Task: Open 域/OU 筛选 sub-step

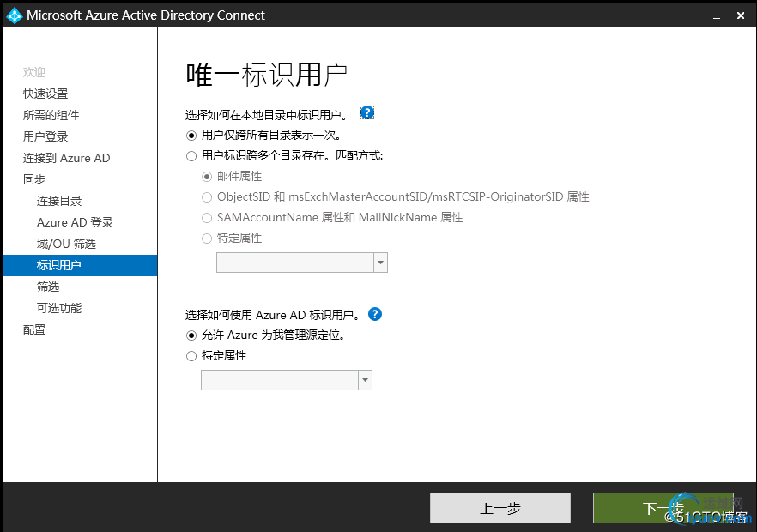Action: pos(67,244)
